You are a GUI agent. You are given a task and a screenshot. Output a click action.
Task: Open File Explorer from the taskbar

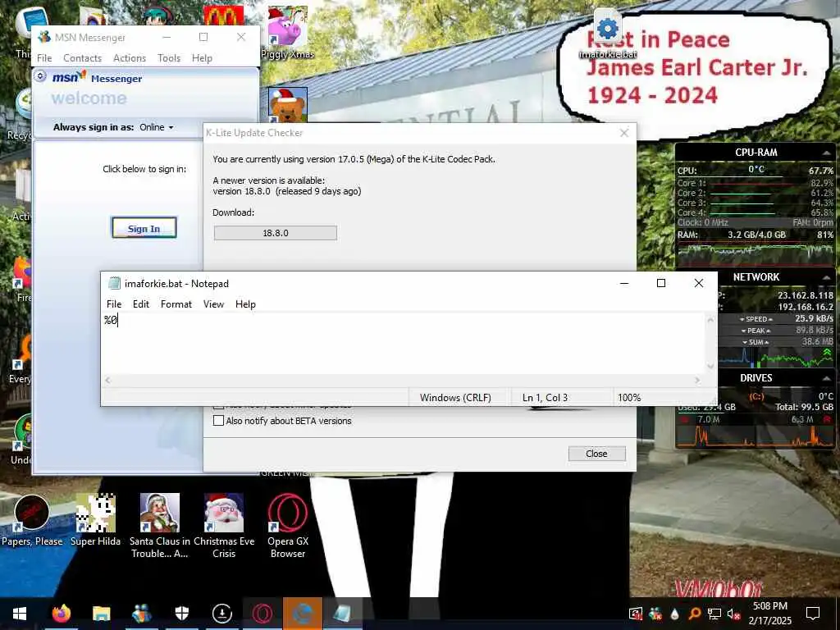pyautogui.click(x=101, y=614)
